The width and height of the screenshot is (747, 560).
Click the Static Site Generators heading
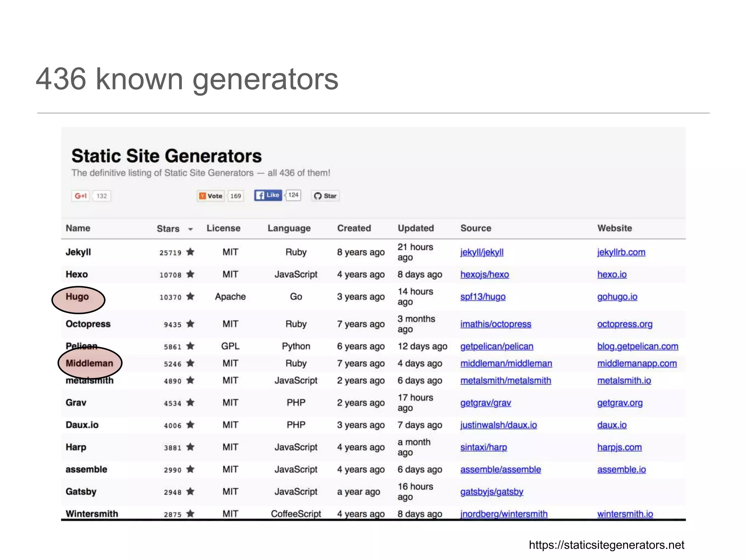pyautogui.click(x=167, y=156)
